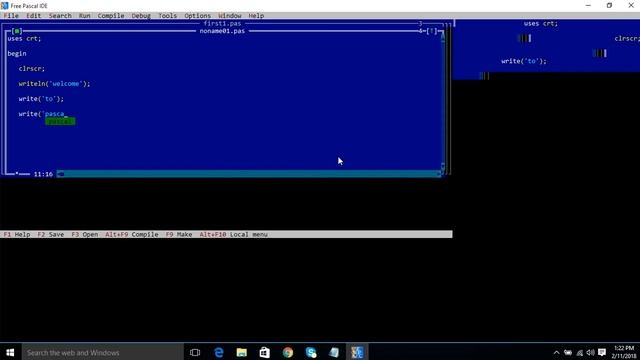Open the Tools menu
The height and width of the screenshot is (360, 640).
coord(167,16)
